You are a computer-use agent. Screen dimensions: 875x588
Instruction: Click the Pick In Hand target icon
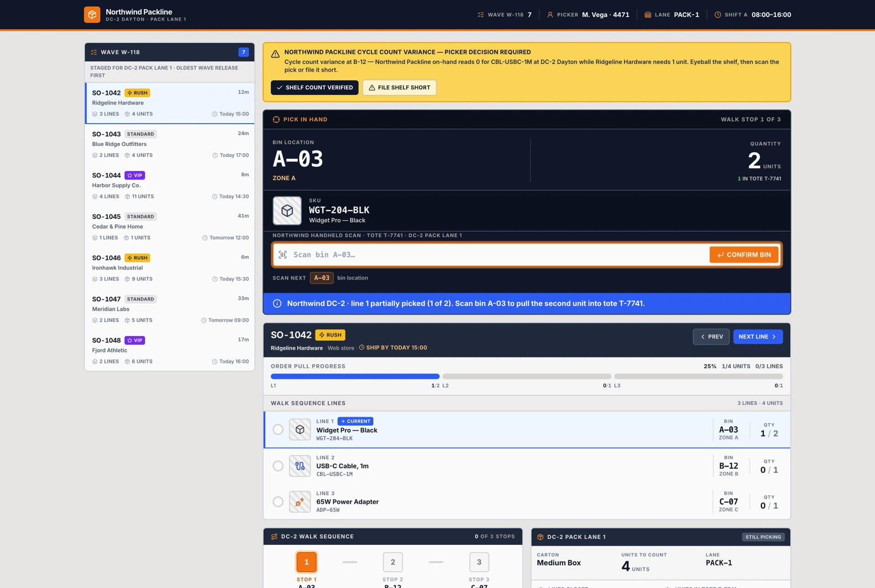click(276, 119)
